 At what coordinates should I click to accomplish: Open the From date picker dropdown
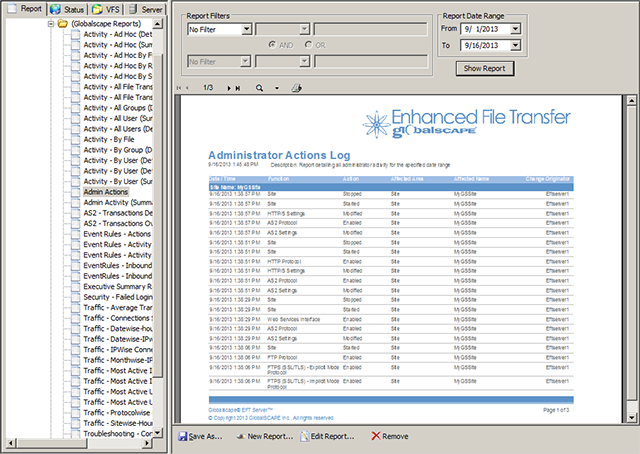pyautogui.click(x=516, y=29)
